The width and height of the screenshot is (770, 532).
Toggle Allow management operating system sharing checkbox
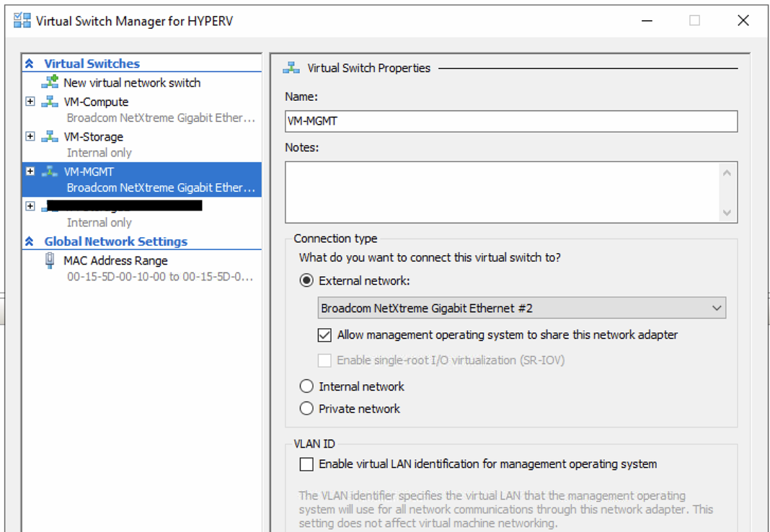tap(324, 334)
